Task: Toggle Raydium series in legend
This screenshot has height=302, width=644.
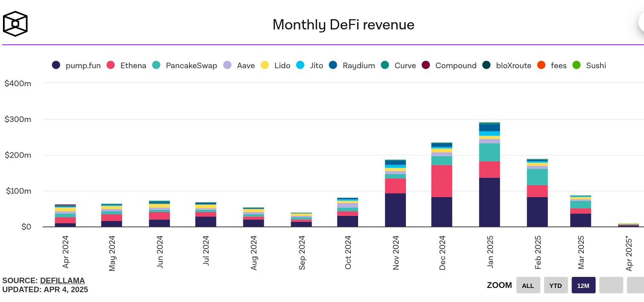Action: [x=352, y=65]
